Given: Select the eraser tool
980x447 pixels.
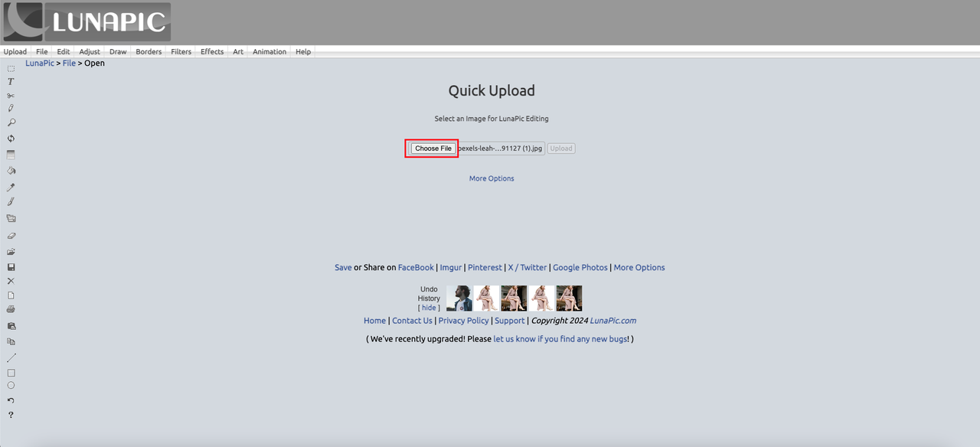Looking at the screenshot, I should [x=11, y=236].
